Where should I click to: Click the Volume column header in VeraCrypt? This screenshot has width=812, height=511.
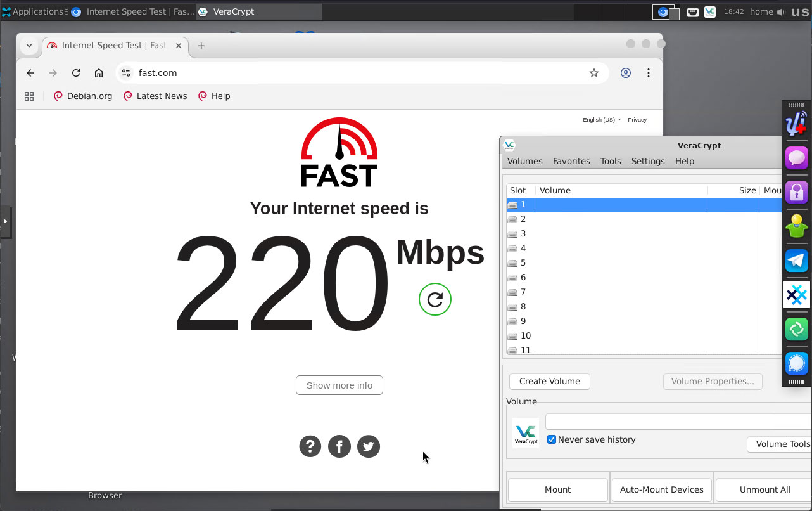tap(621, 190)
